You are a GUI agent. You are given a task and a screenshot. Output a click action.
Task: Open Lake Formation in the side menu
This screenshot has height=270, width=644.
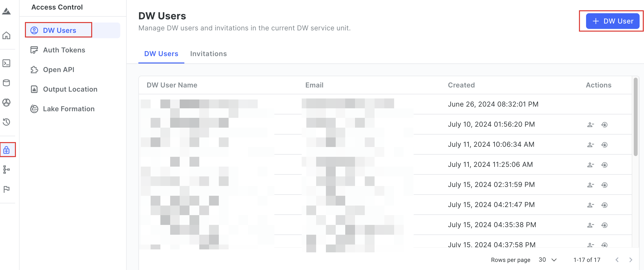[69, 109]
